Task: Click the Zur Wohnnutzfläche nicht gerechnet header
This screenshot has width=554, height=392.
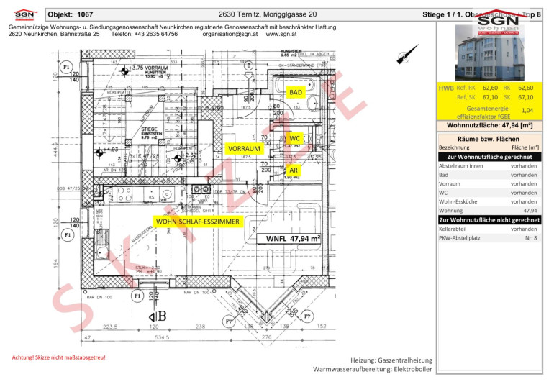Action: (x=490, y=219)
